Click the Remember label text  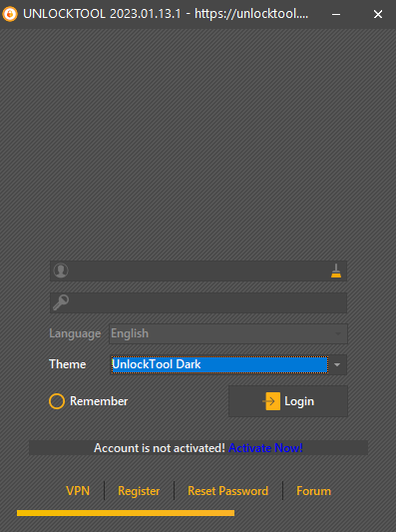coord(99,401)
